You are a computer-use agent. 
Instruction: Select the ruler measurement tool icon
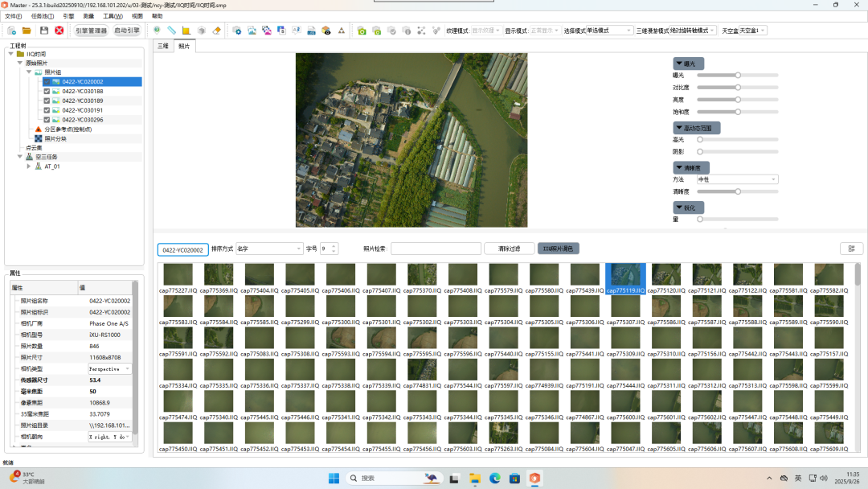click(x=171, y=31)
